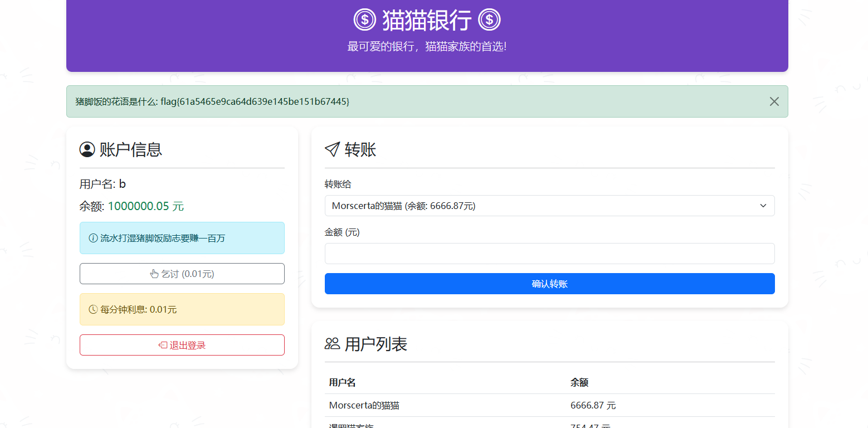Click the clock icon beside 每分钟利息
Image resolution: width=868 pixels, height=428 pixels.
[93, 309]
